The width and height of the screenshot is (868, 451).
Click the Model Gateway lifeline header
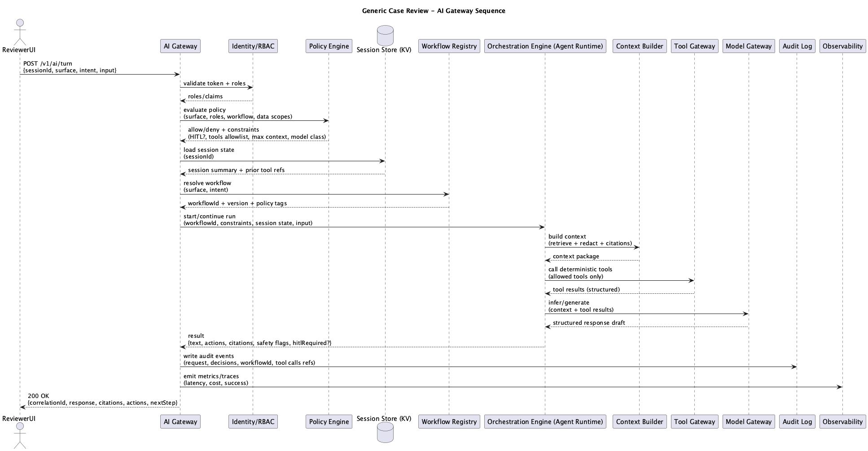tap(749, 46)
